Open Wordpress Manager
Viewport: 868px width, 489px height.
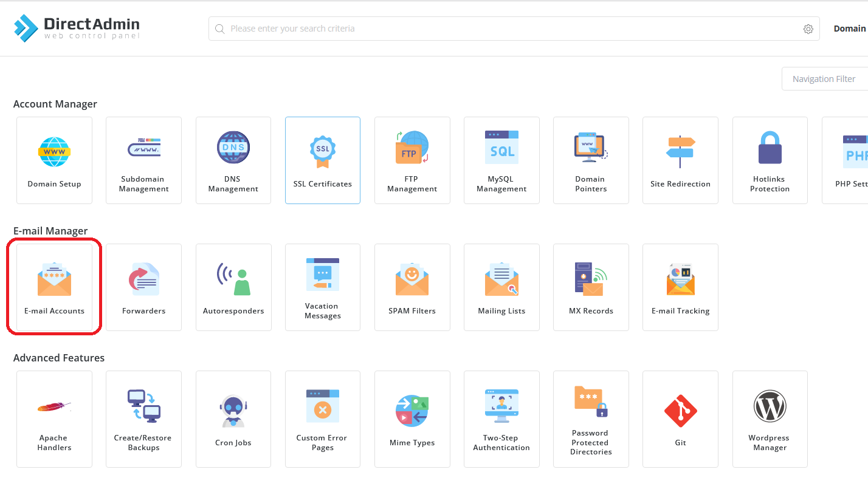[x=770, y=419]
